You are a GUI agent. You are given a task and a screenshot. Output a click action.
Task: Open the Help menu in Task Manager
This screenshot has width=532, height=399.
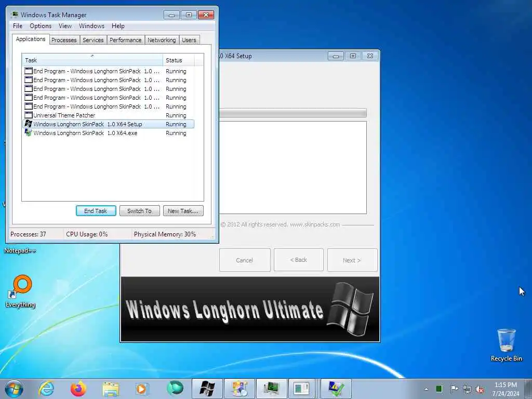[118, 26]
